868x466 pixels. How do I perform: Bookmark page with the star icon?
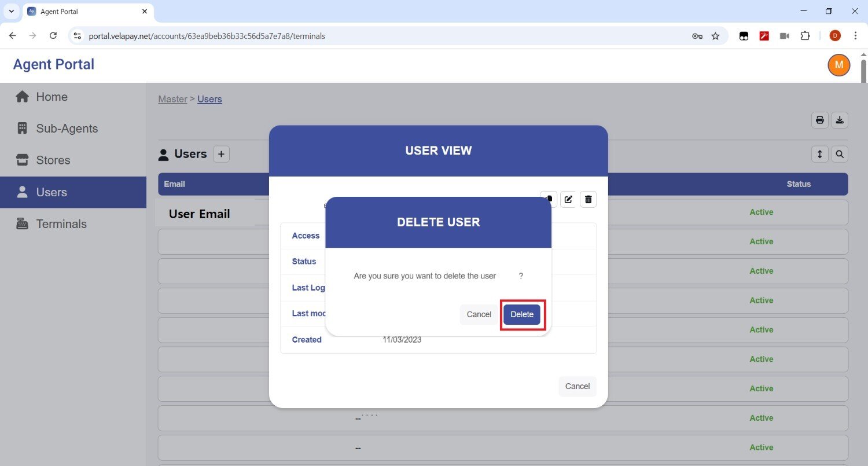715,36
